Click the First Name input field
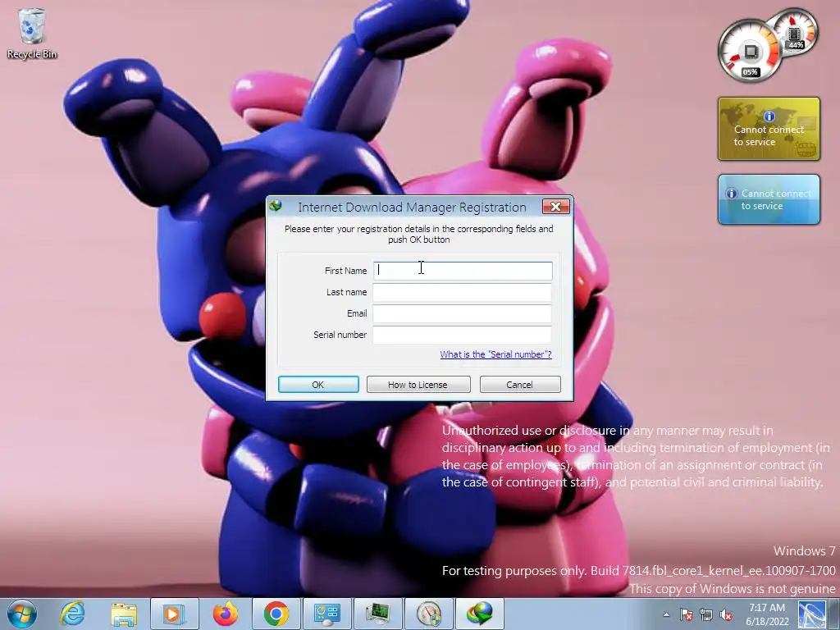The width and height of the screenshot is (840, 630). pyautogui.click(x=463, y=271)
